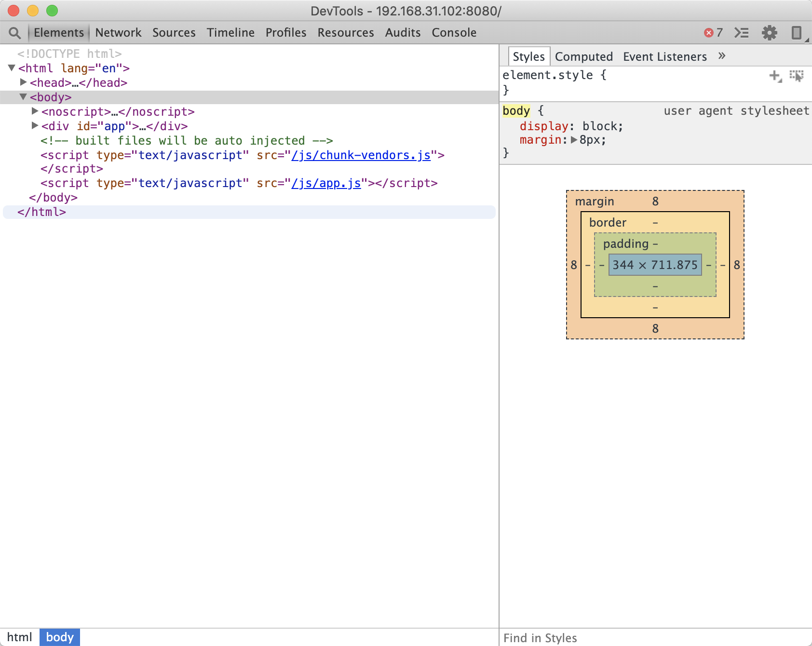Select the DOCTYPE html line

pos(69,54)
